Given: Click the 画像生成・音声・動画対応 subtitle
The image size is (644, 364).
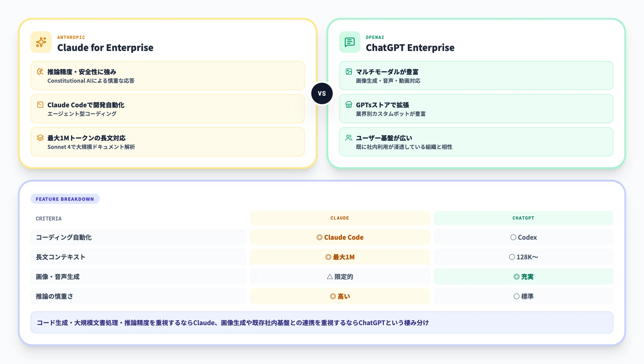Looking at the screenshot, I should click(388, 81).
